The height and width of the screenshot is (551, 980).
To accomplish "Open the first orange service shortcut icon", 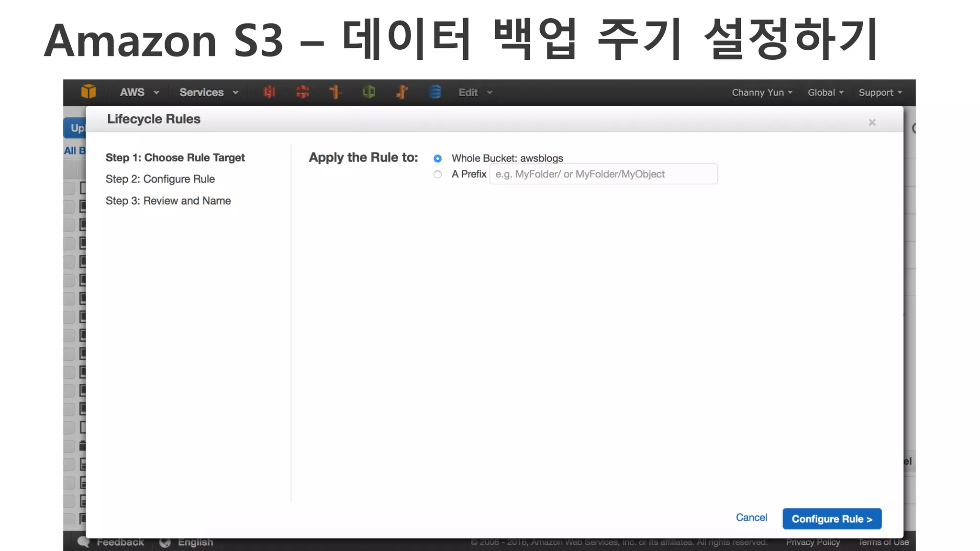I will pos(335,92).
